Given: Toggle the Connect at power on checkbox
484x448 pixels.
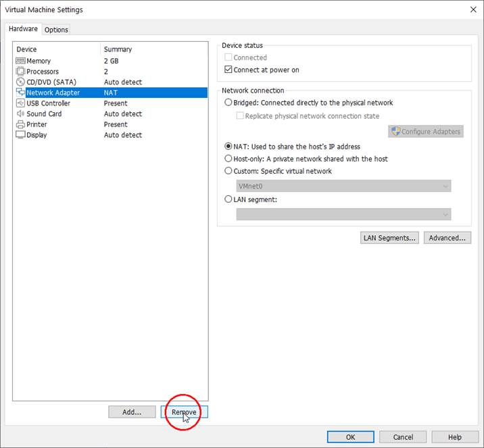Looking at the screenshot, I should point(228,70).
